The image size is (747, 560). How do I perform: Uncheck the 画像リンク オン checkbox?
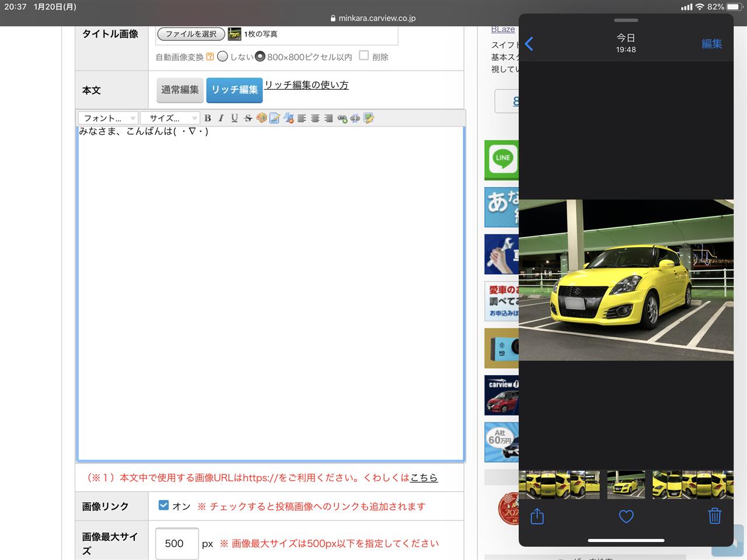pos(163,505)
